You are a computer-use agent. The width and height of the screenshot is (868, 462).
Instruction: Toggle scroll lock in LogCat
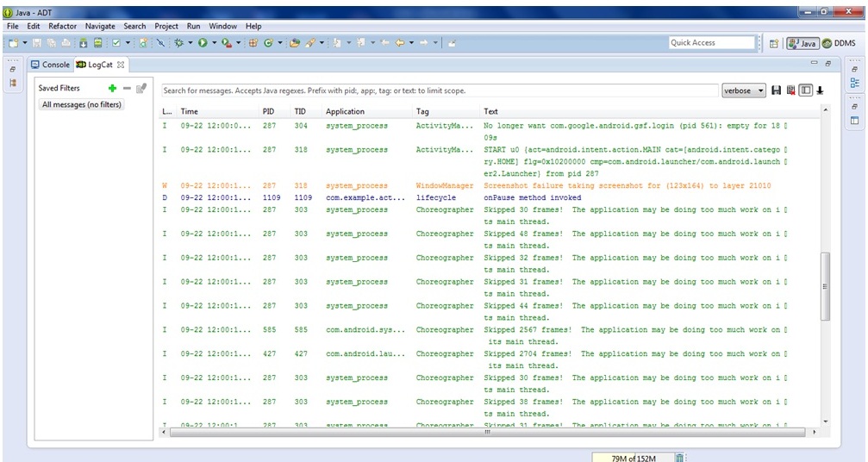point(820,91)
